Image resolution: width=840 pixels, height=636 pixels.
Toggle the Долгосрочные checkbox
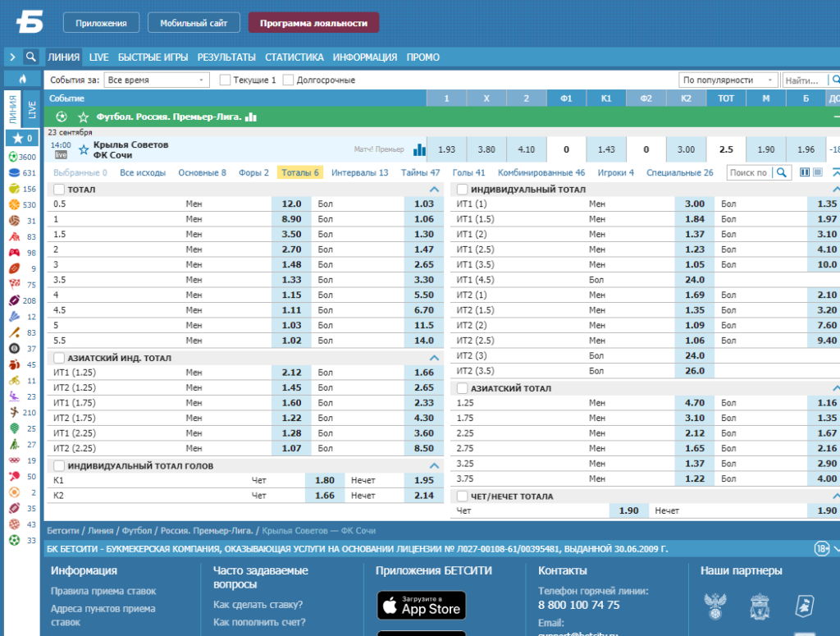pyautogui.click(x=288, y=80)
